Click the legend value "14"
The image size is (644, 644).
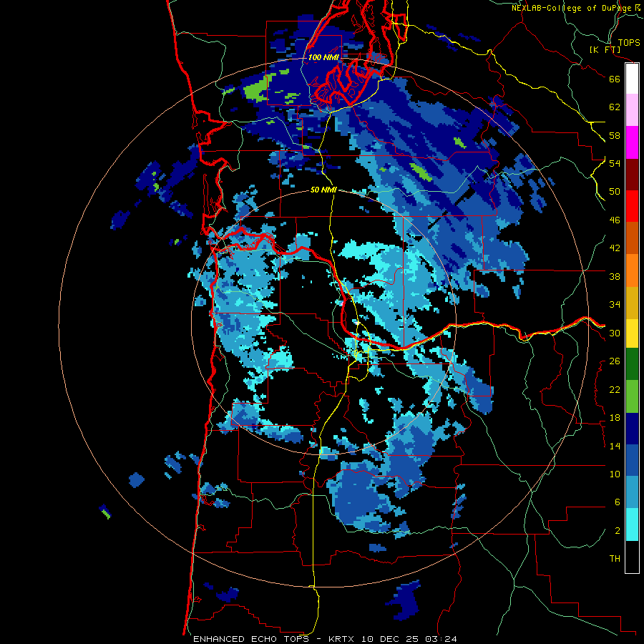[x=615, y=447]
